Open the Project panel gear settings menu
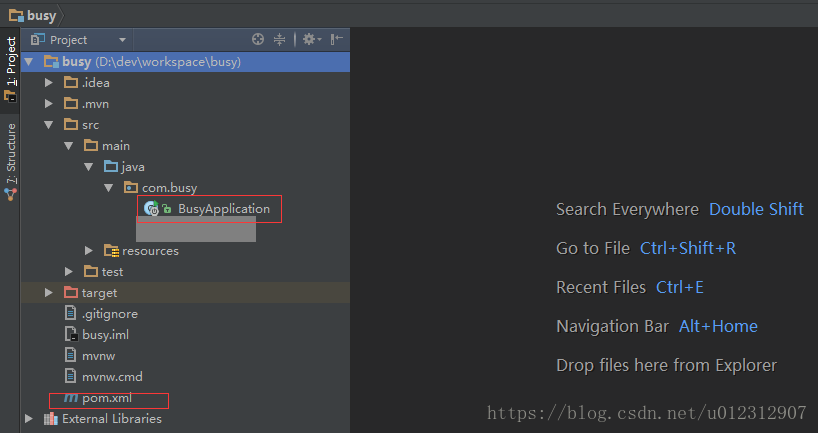This screenshot has width=818, height=433. 312,39
